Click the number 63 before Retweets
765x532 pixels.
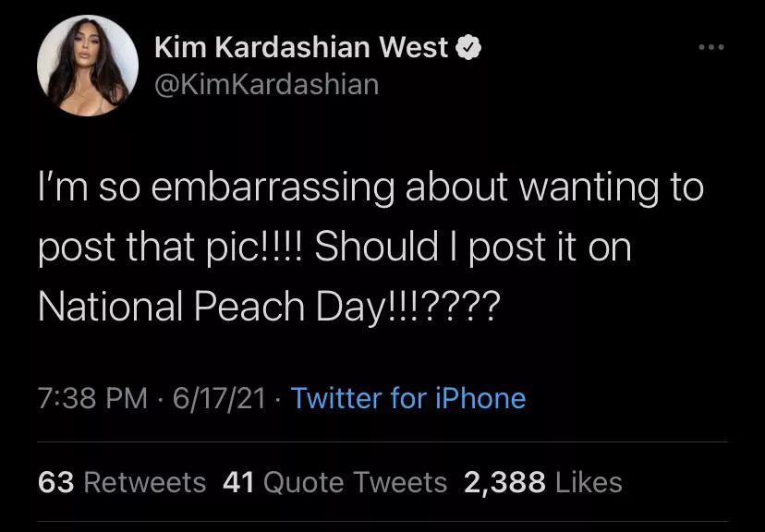pos(57,482)
